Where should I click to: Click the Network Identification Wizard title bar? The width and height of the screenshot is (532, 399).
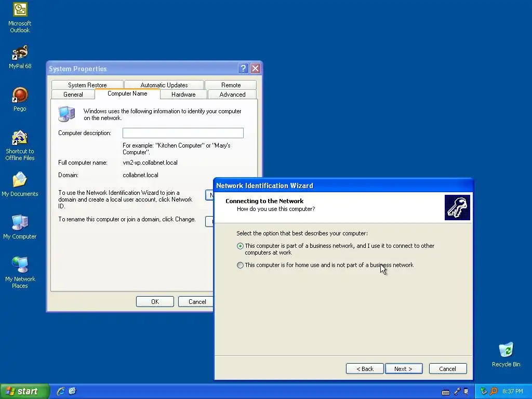tap(343, 185)
